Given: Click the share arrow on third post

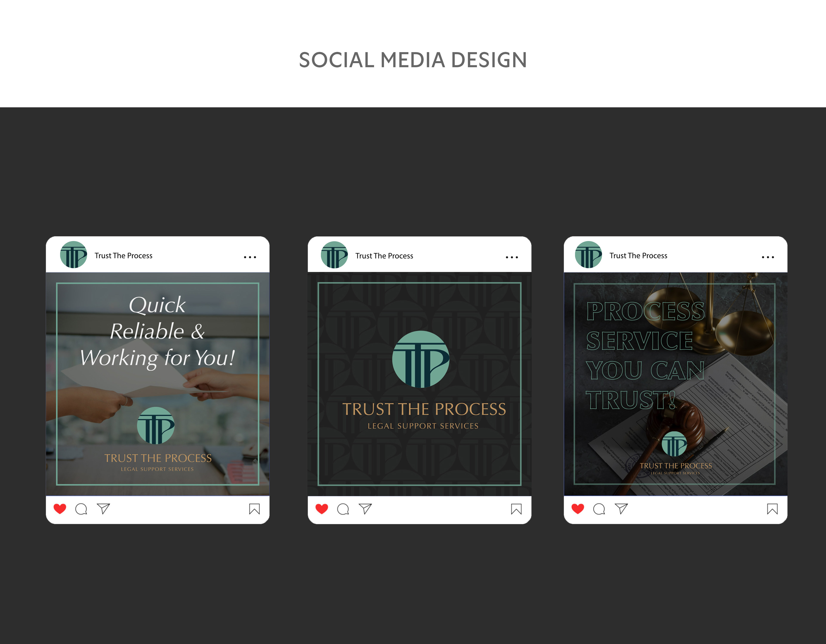Looking at the screenshot, I should pos(621,509).
